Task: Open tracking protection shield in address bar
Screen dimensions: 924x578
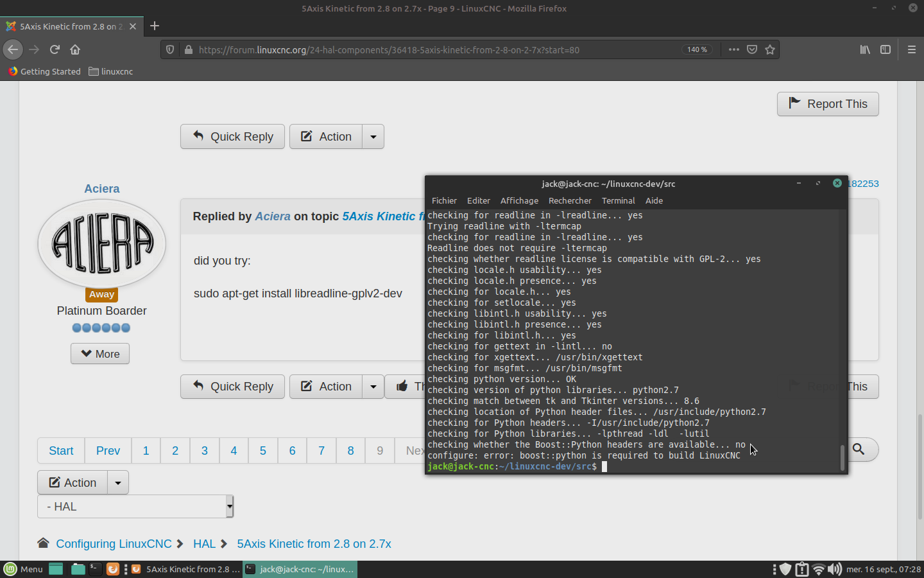Action: 170,49
